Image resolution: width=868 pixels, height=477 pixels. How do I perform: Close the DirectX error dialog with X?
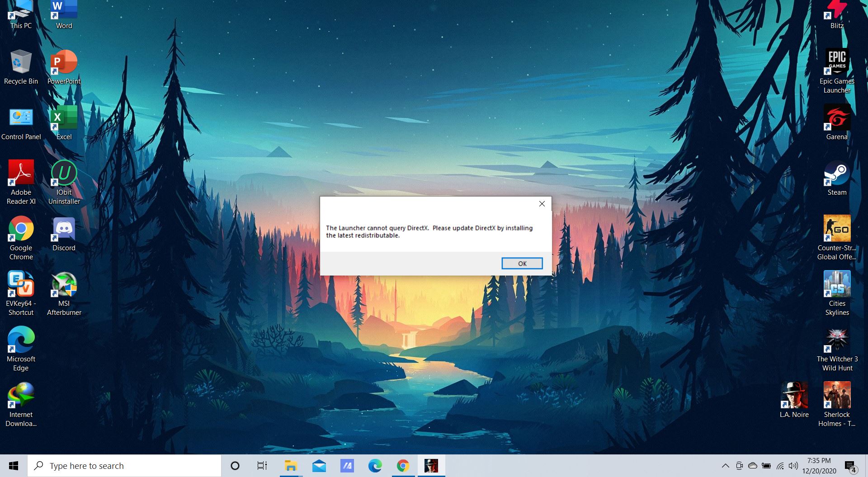pos(542,204)
